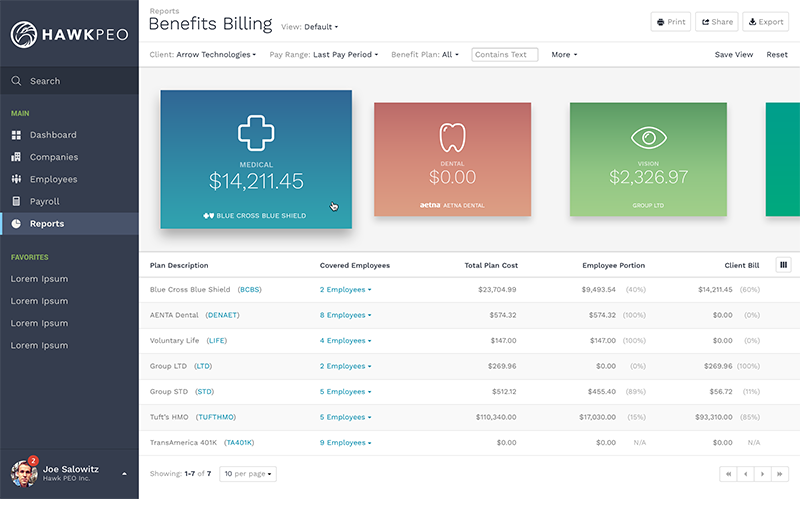Click the TA401K plan code link
The height and width of the screenshot is (519, 800).
tap(239, 443)
